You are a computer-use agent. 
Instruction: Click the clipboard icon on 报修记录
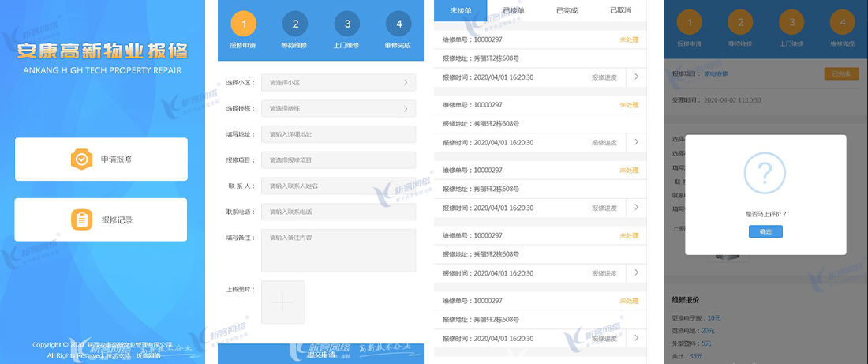pos(82,220)
